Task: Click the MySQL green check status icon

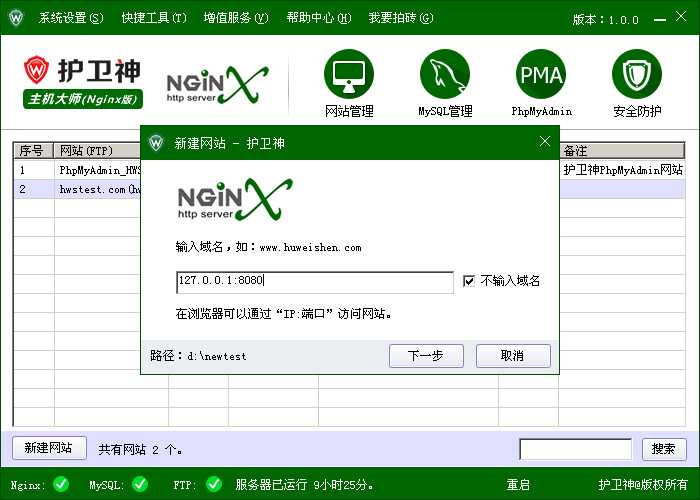Action: point(140,484)
